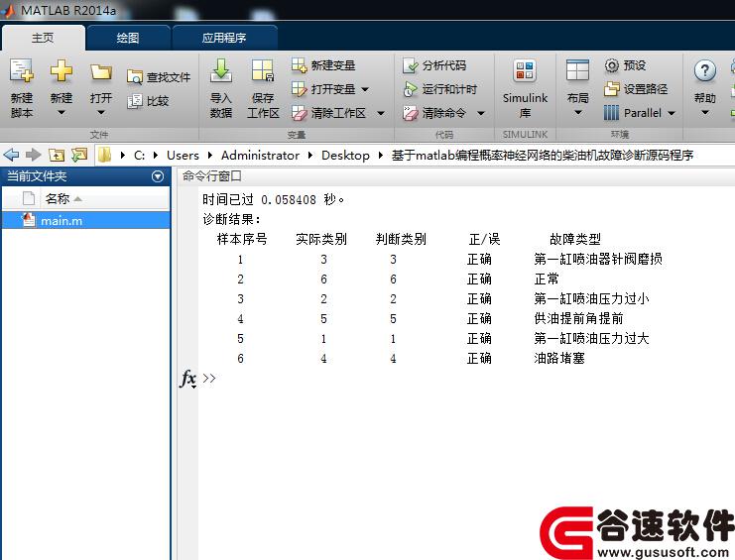Click the 供油提前角提前 fault text
The image size is (735, 560).
pos(578,319)
